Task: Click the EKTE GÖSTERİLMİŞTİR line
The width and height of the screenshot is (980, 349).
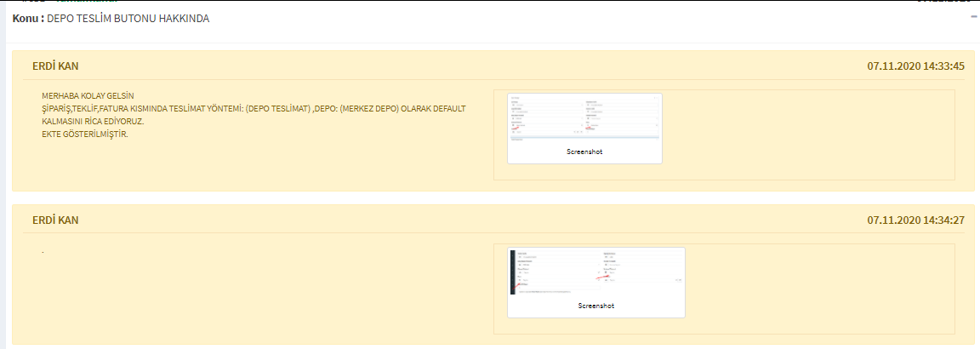Action: coord(84,134)
